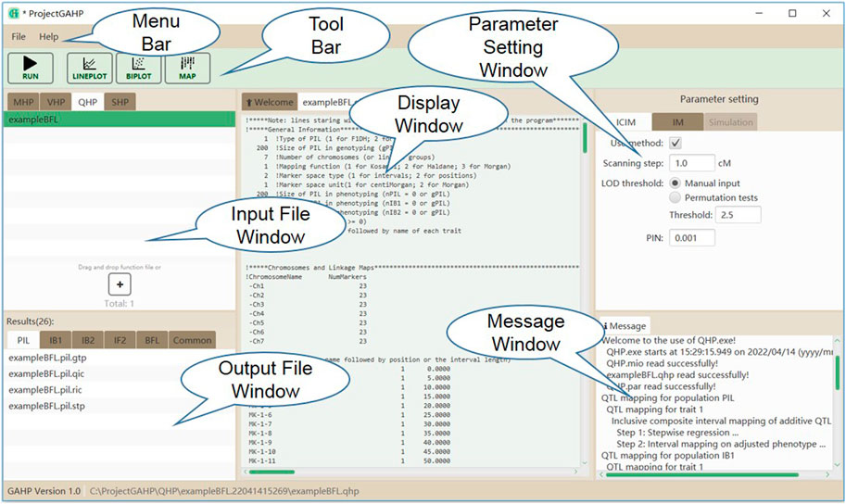This screenshot has width=846, height=504.
Task: Open the Welcome tab in display window
Action: pos(270,102)
